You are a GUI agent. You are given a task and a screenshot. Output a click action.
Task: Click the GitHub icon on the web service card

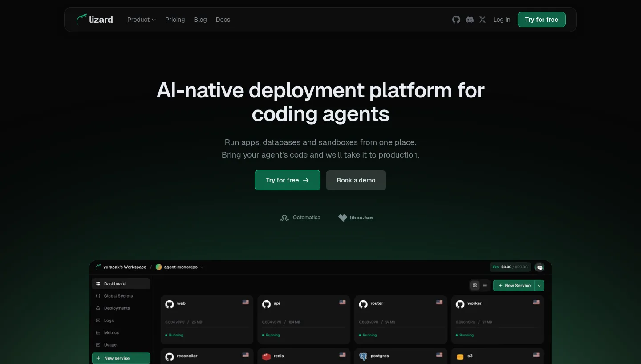tap(170, 304)
